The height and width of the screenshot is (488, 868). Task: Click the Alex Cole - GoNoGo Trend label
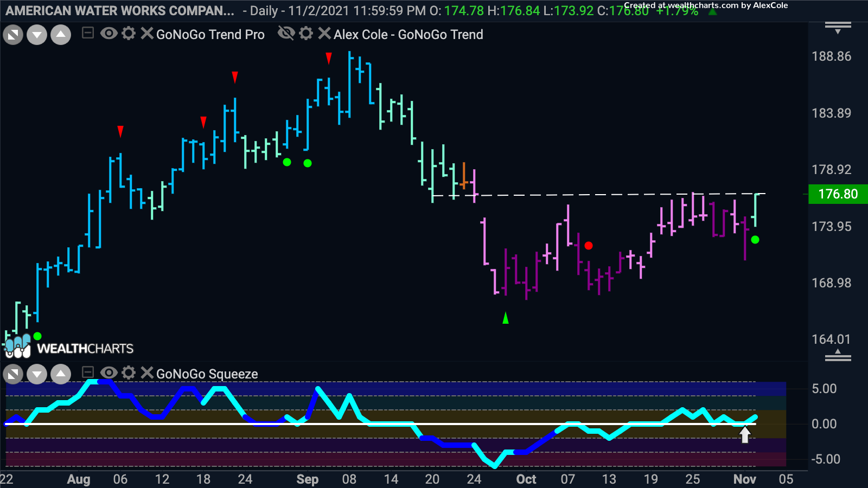tap(408, 35)
